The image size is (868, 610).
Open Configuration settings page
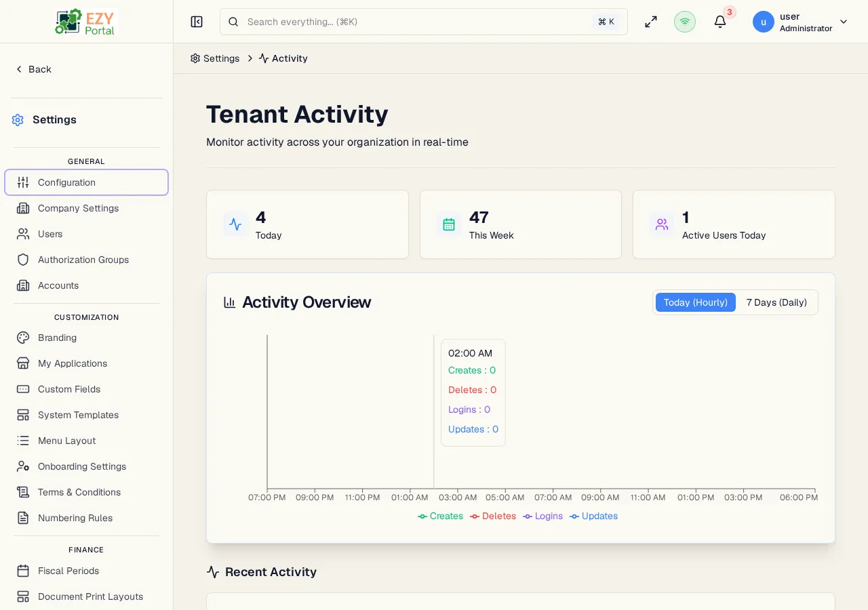point(86,182)
